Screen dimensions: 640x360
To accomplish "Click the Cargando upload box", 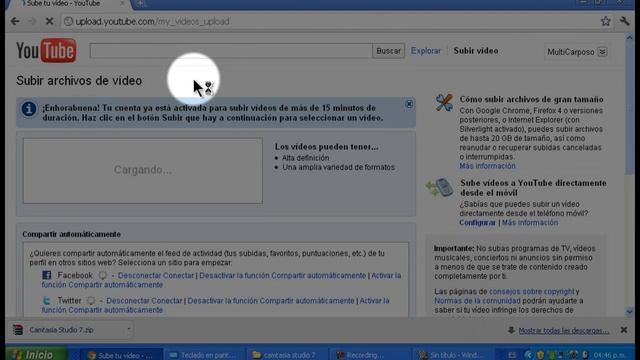I will click(x=143, y=170).
